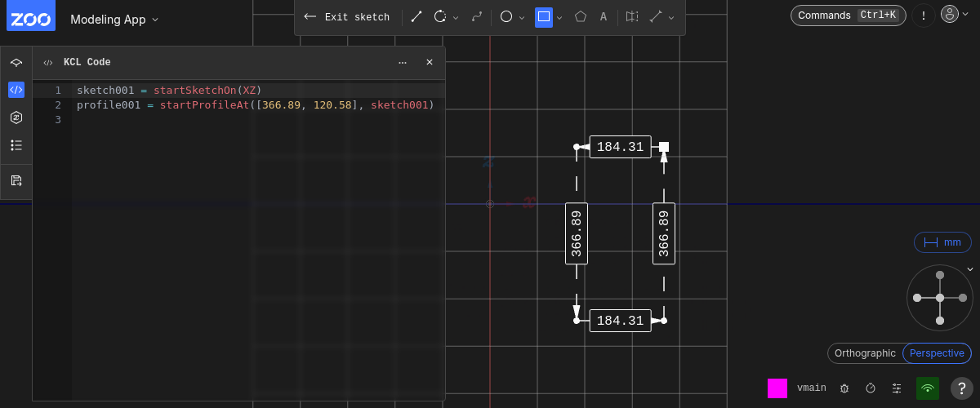Switch camera to Perspective view

tap(937, 353)
